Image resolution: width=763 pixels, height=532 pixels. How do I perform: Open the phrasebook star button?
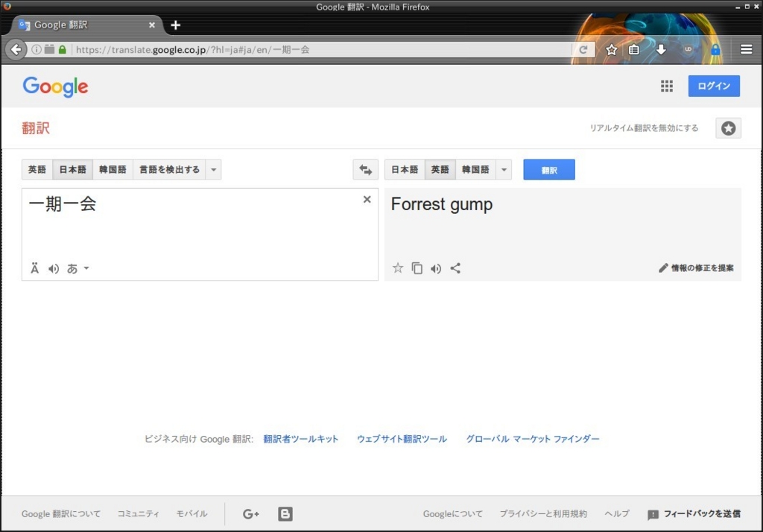[728, 128]
